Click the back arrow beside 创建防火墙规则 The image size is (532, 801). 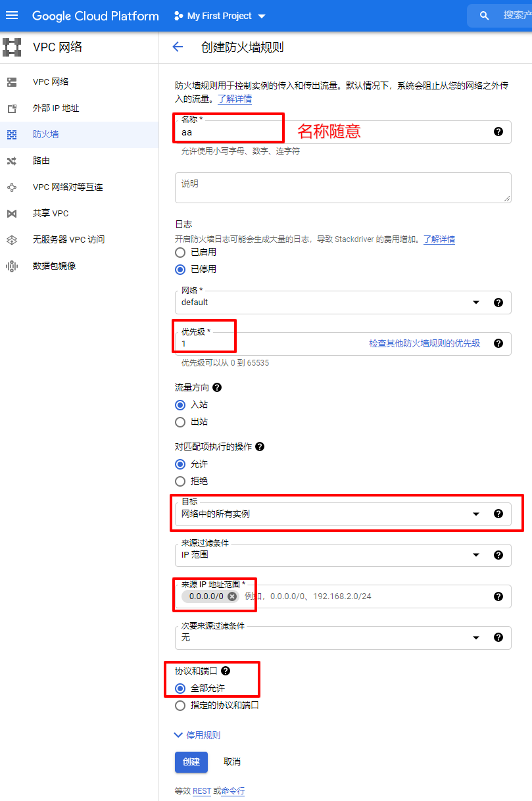coord(178,47)
